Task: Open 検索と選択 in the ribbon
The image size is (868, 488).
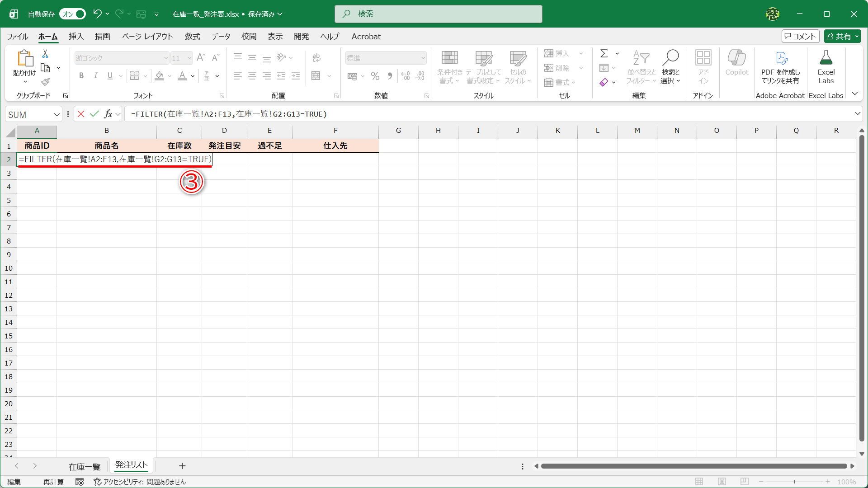Action: tap(671, 66)
